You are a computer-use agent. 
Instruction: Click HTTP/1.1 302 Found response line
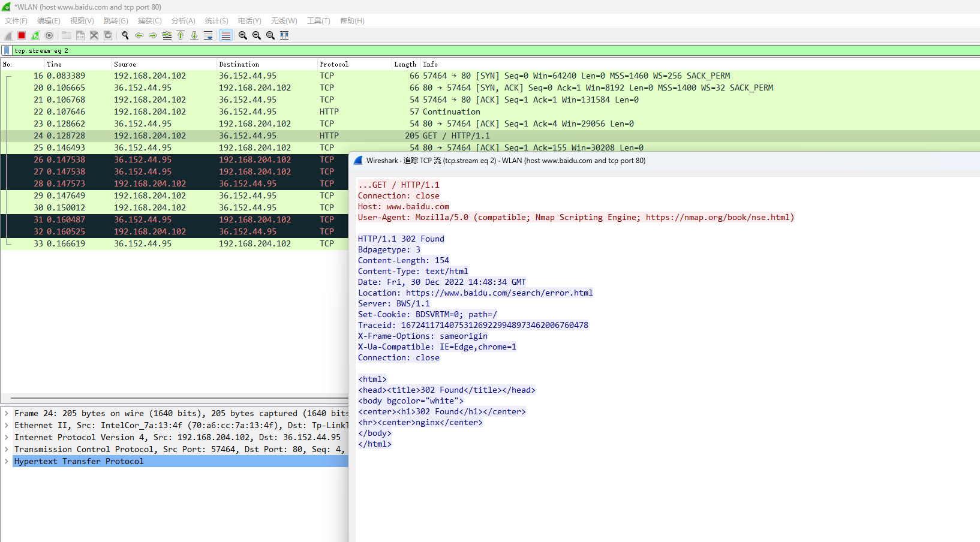click(x=401, y=239)
